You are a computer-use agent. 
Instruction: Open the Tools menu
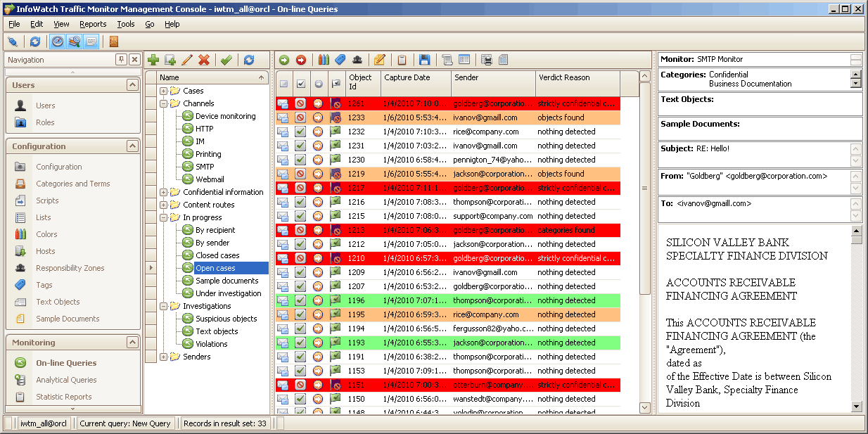pos(126,24)
